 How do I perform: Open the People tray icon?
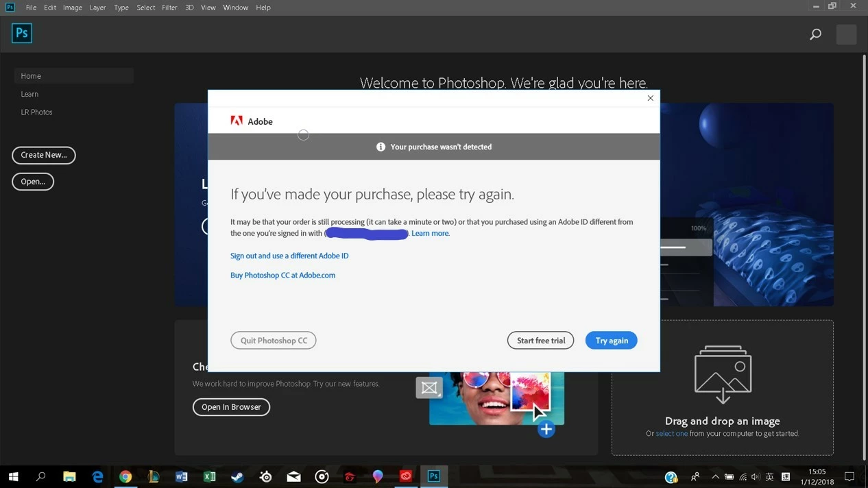click(695, 477)
